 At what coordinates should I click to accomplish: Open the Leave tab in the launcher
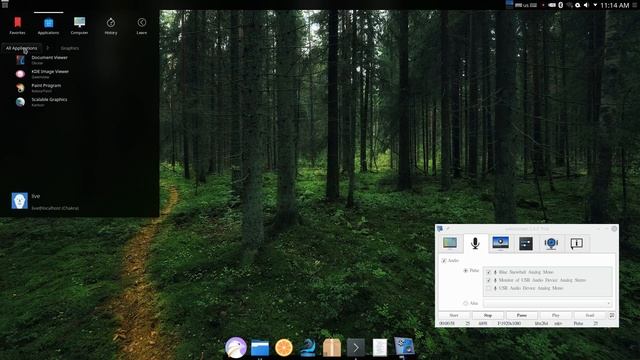coord(142,25)
